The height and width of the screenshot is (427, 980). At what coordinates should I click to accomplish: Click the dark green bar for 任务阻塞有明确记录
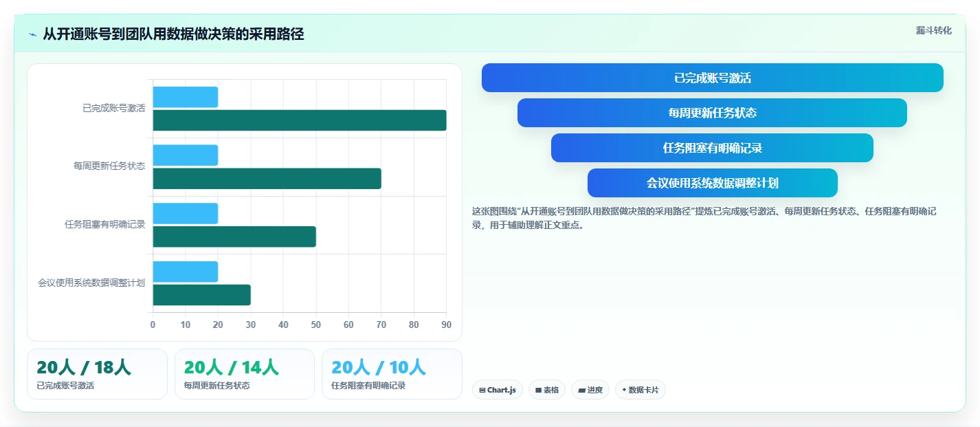[234, 237]
